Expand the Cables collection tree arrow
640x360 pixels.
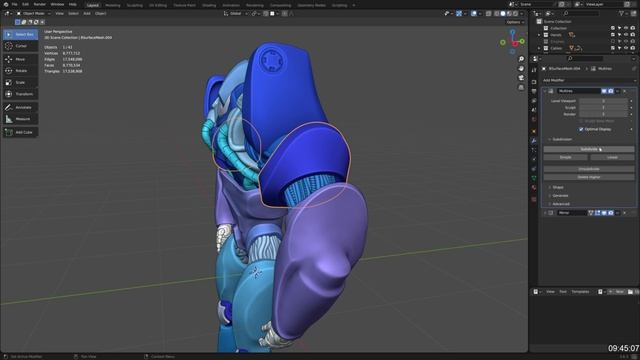[539, 48]
